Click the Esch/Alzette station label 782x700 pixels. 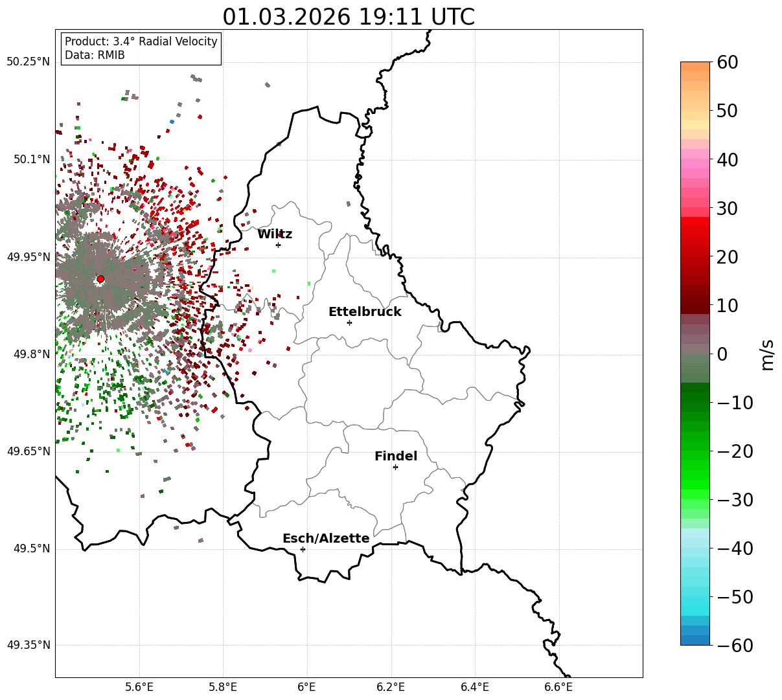[326, 539]
